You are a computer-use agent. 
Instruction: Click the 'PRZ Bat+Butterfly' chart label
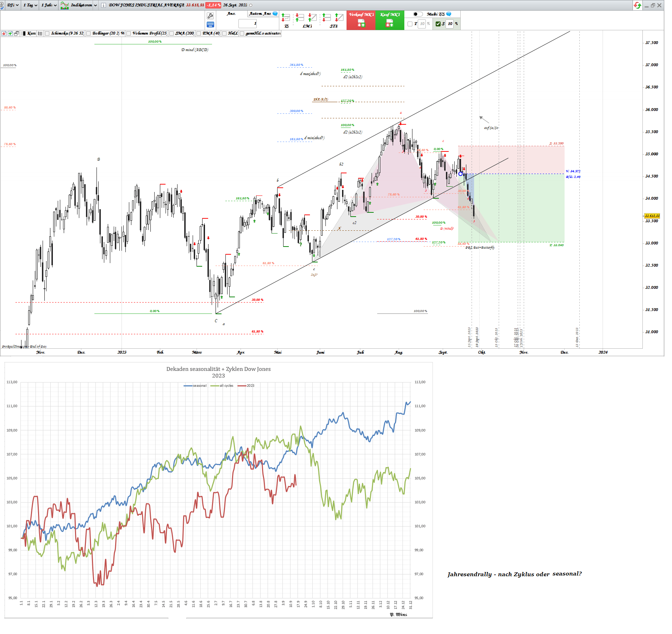(480, 248)
